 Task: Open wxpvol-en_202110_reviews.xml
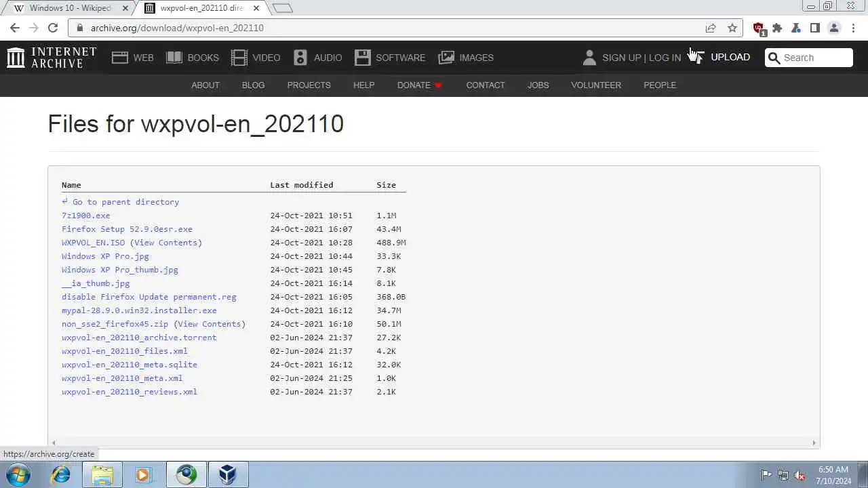click(x=130, y=392)
